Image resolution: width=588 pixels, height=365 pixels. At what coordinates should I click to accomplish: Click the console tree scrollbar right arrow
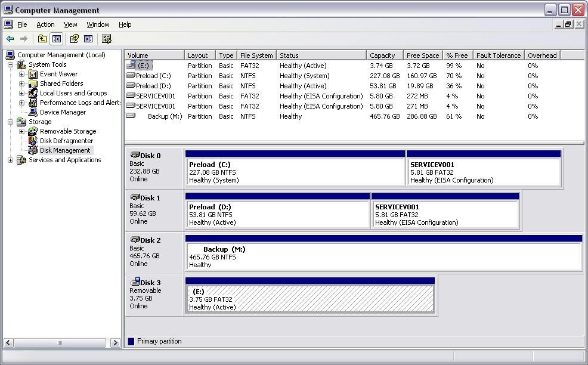116,343
